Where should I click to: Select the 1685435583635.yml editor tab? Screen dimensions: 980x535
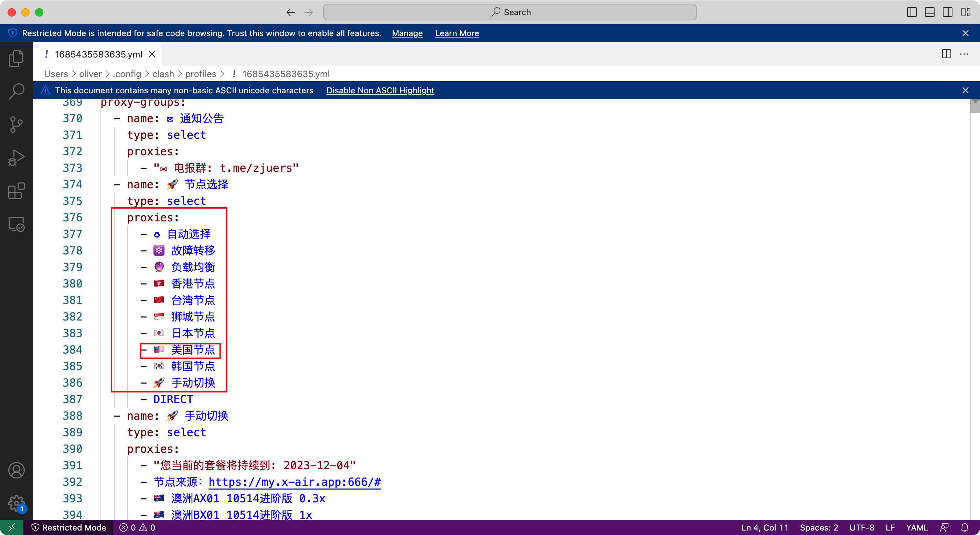point(98,54)
